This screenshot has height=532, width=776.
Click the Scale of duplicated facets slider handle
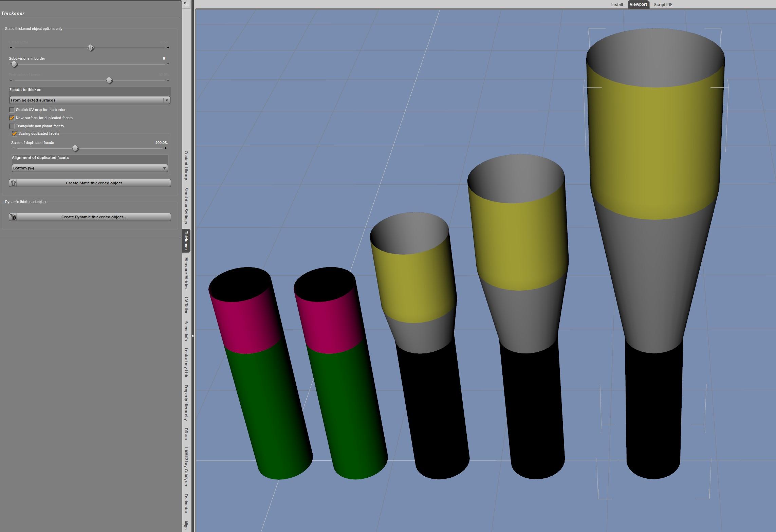[x=75, y=148]
